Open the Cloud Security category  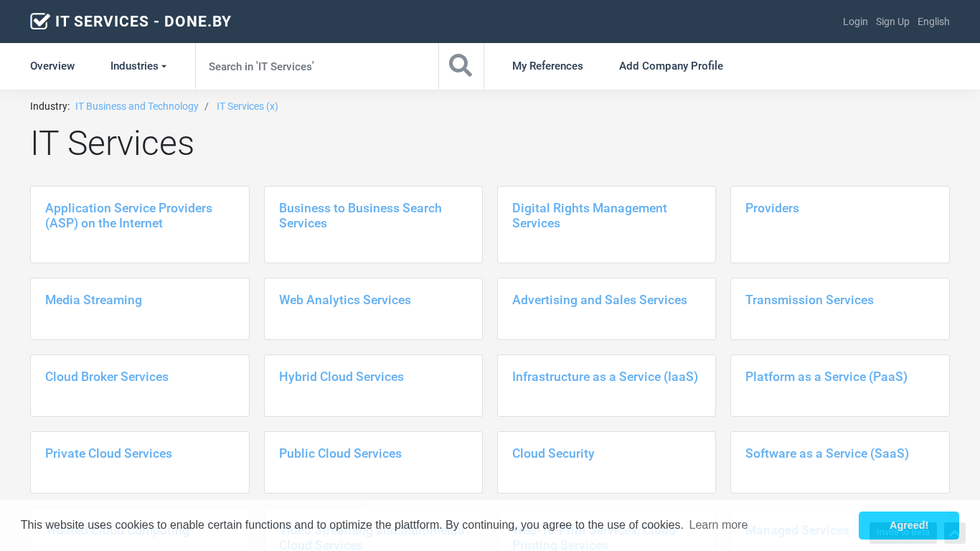coord(553,453)
